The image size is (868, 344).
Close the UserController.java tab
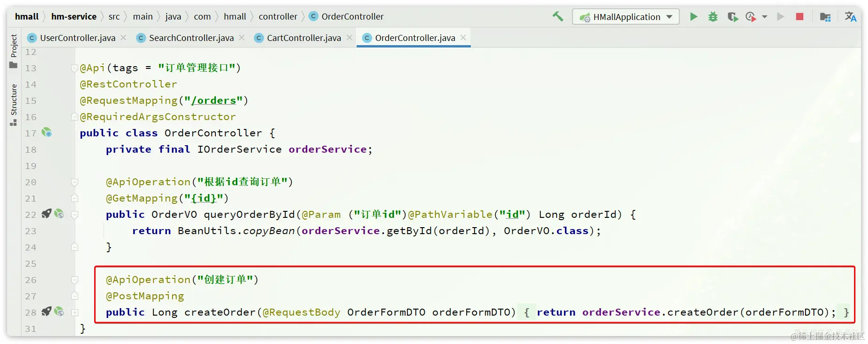click(124, 38)
